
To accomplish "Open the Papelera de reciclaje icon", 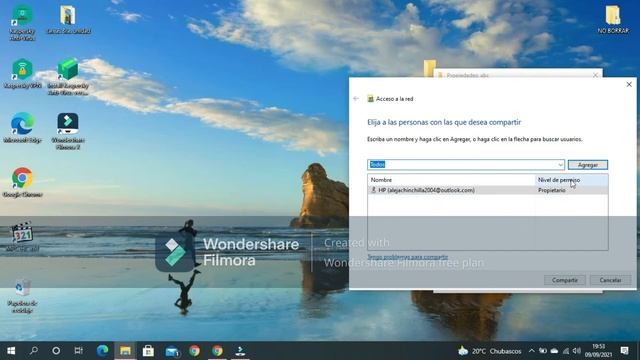I will point(22,296).
